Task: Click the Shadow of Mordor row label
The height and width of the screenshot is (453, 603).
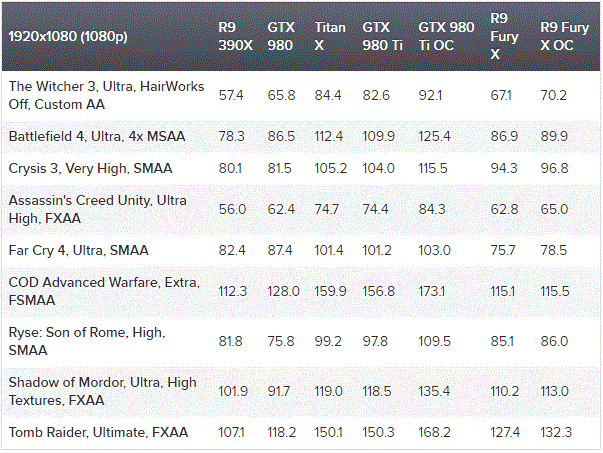Action: [102, 391]
